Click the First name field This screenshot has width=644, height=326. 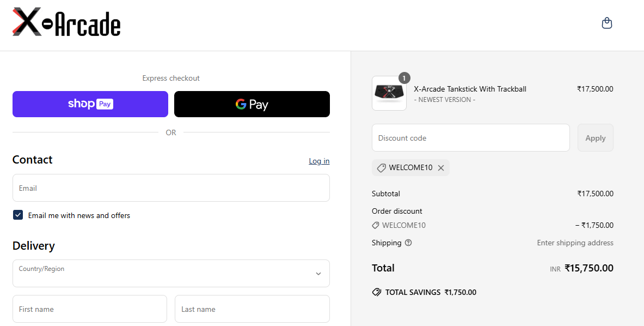(x=89, y=309)
